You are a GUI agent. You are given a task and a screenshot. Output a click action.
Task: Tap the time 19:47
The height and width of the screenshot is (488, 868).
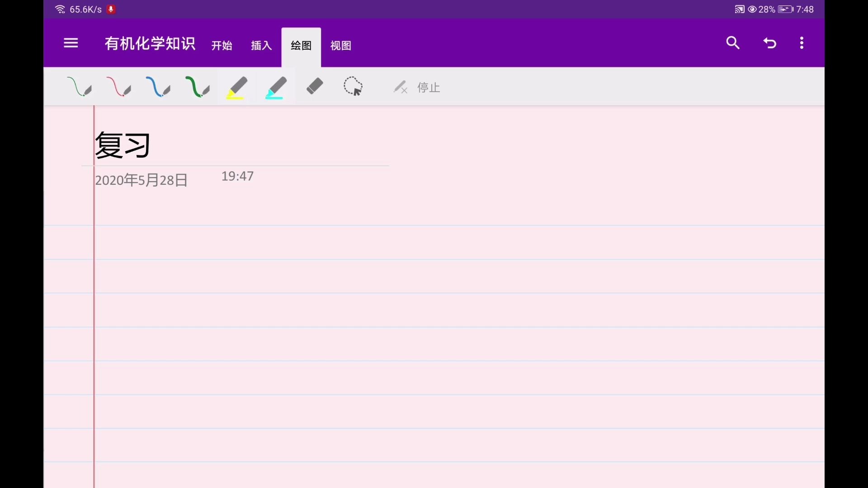pyautogui.click(x=237, y=176)
